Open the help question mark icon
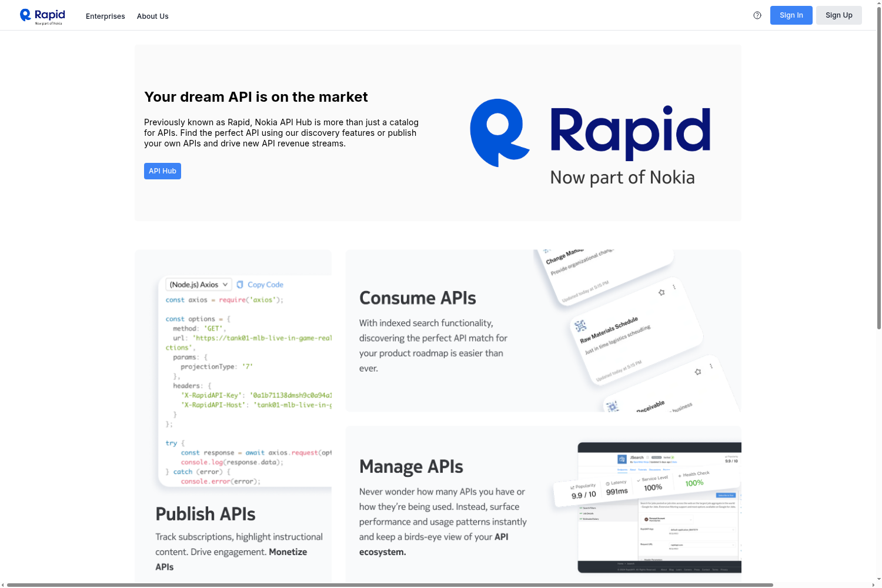 [x=757, y=15]
